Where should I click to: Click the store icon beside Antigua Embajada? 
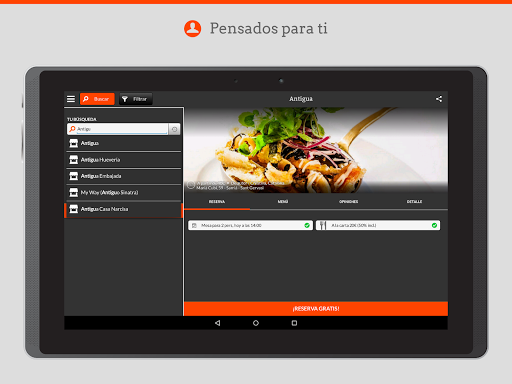pyautogui.click(x=73, y=176)
